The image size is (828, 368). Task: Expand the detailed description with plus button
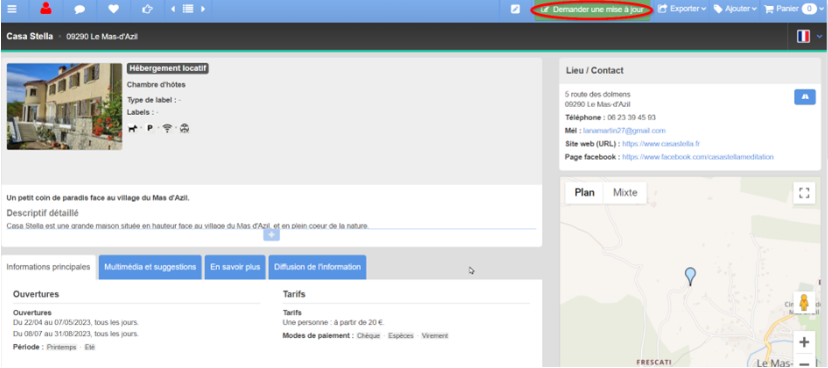click(x=271, y=234)
